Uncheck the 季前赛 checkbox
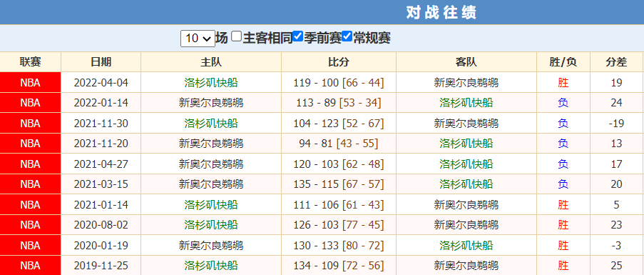The image size is (644, 275). click(x=298, y=36)
